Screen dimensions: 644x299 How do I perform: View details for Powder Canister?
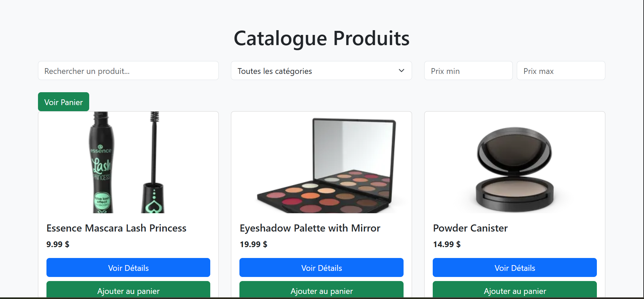[515, 267]
